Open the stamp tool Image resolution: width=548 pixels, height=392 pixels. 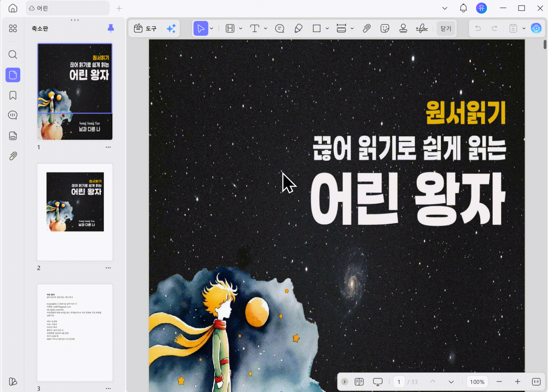403,28
